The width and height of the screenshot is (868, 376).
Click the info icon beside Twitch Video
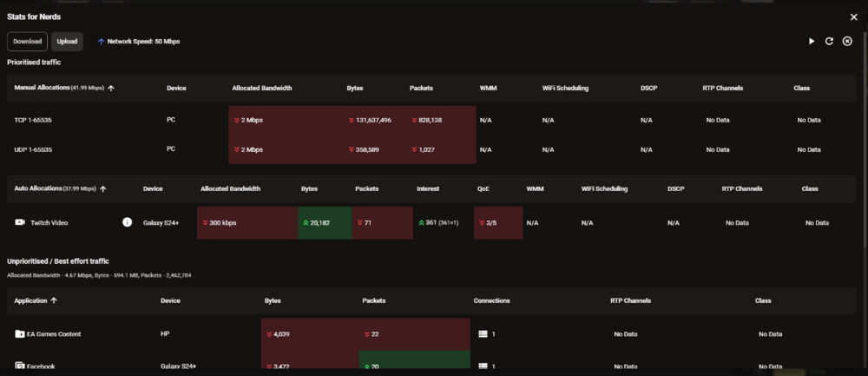click(x=128, y=222)
